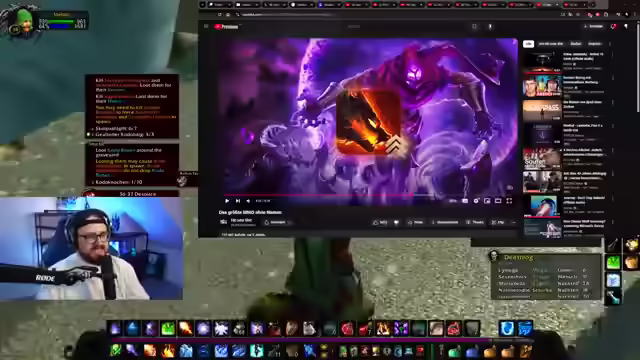Image resolution: width=640 pixels, height=360 pixels.
Task: Dislike the video with thumbs down
Action: click(396, 222)
